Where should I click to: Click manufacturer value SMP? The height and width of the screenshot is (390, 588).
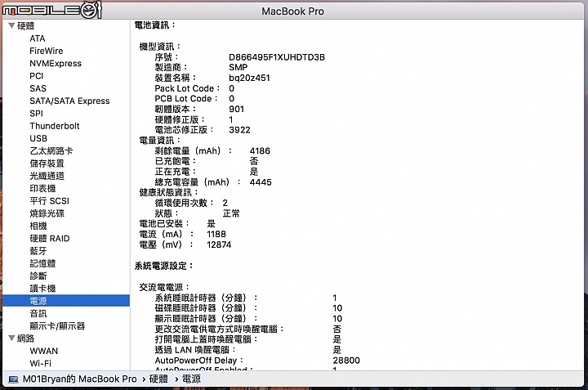click(x=238, y=67)
